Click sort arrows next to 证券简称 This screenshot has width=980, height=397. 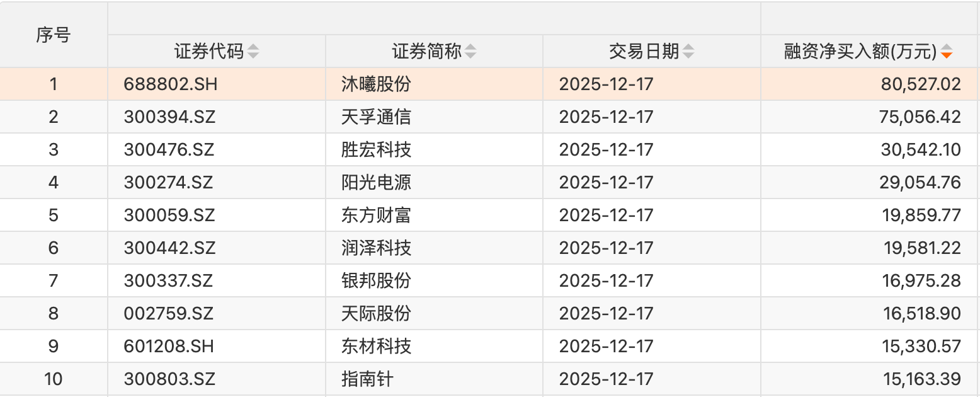[x=470, y=52]
